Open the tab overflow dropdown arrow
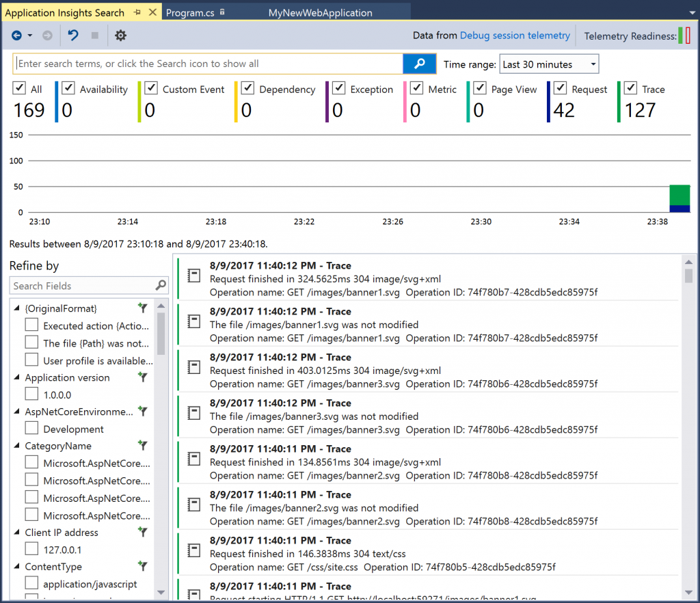Screen dimensions: 700x603 tap(692, 13)
